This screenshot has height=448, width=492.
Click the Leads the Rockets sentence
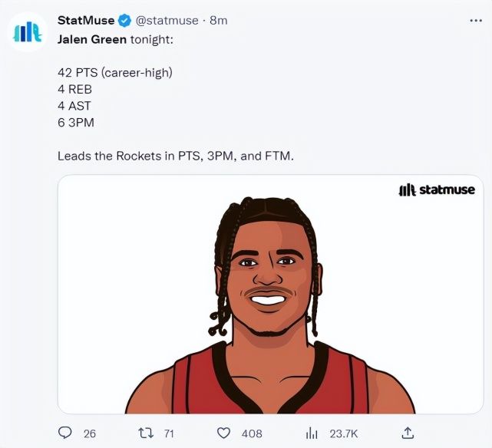(176, 156)
